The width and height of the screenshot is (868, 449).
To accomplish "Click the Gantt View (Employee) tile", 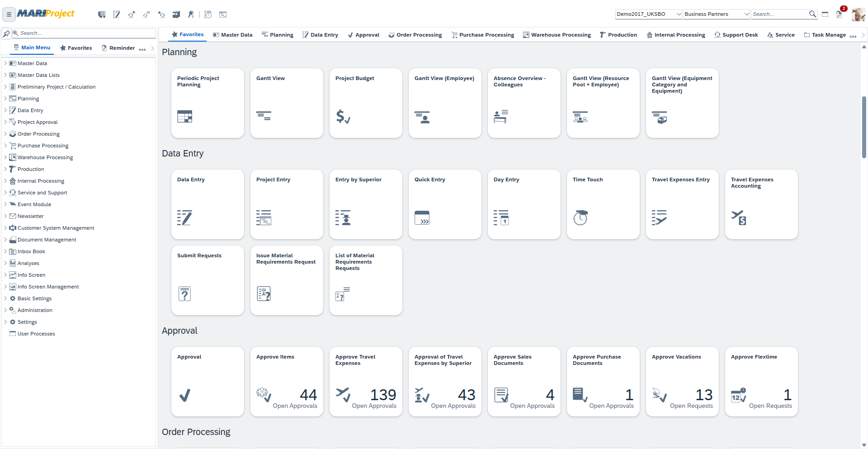I will (444, 103).
